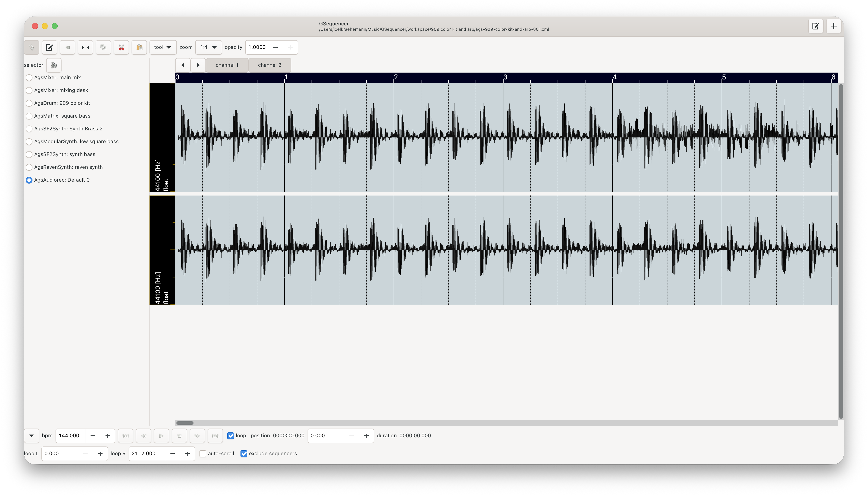The image size is (868, 496).
Task: Click the right arrow before channel tabs
Action: (x=198, y=65)
